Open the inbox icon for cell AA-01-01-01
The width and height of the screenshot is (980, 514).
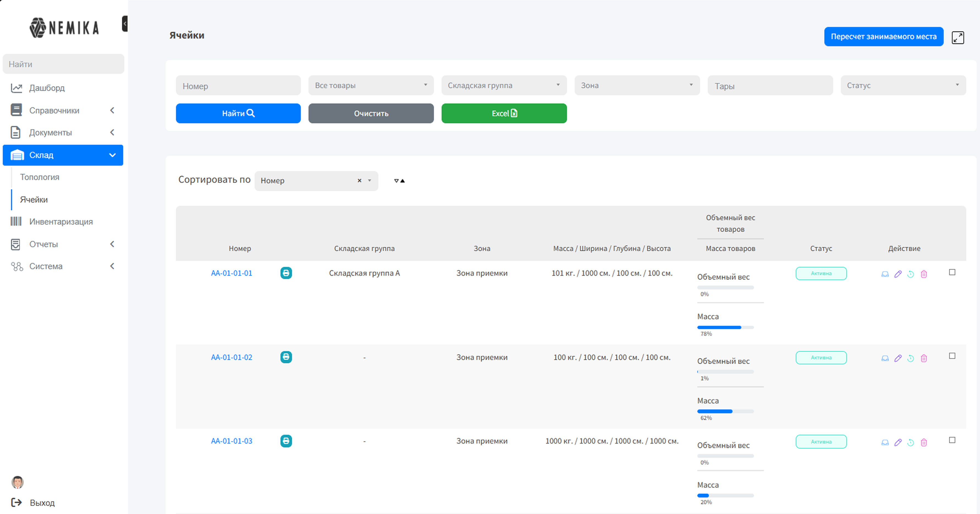click(885, 274)
